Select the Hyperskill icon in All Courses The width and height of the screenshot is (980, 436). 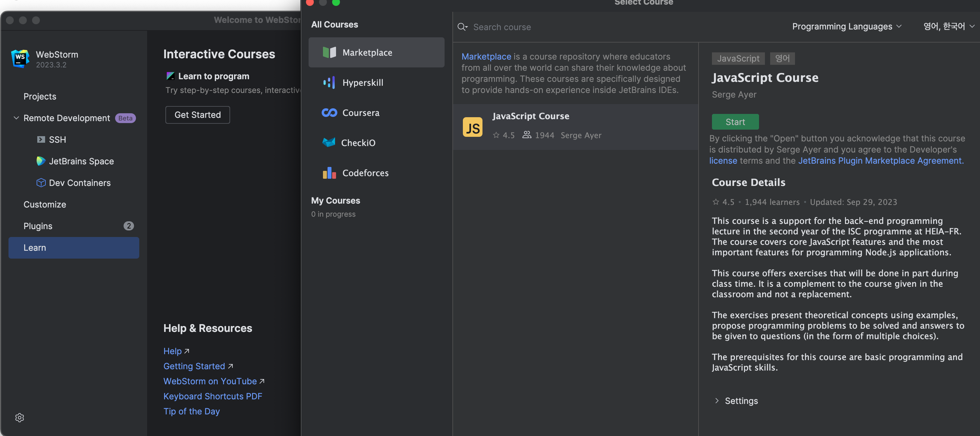tap(329, 82)
